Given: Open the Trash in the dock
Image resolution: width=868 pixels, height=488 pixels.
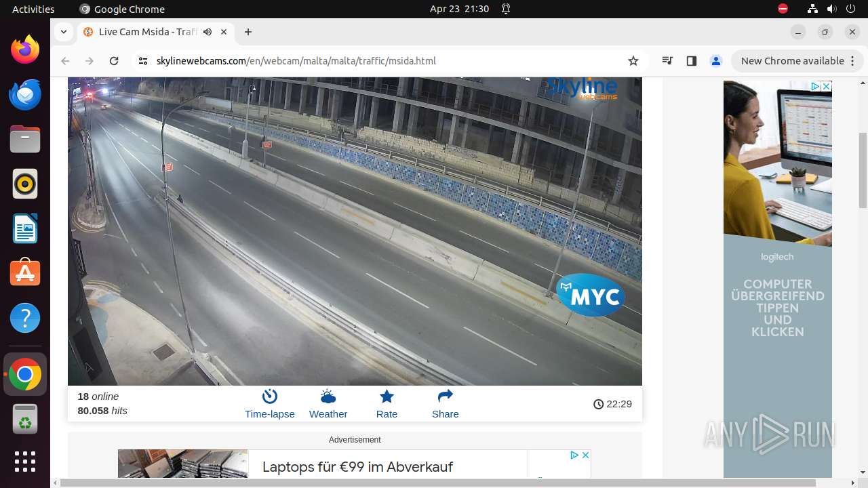Looking at the screenshot, I should click(25, 419).
